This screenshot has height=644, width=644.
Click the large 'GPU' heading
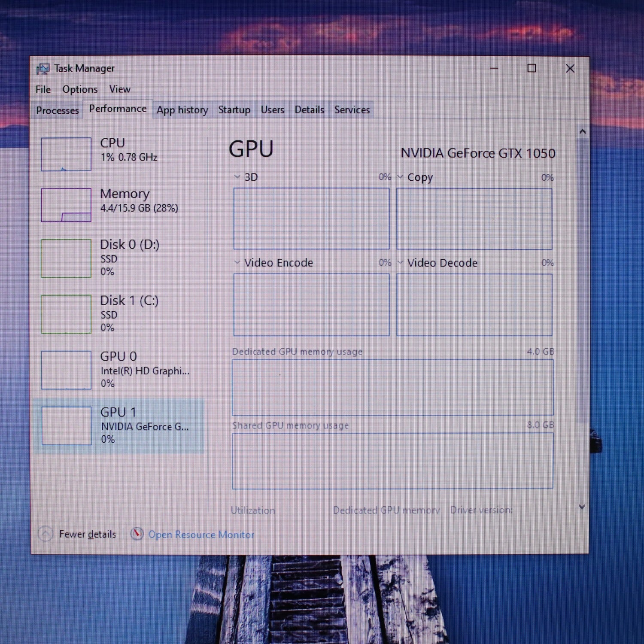click(x=251, y=149)
